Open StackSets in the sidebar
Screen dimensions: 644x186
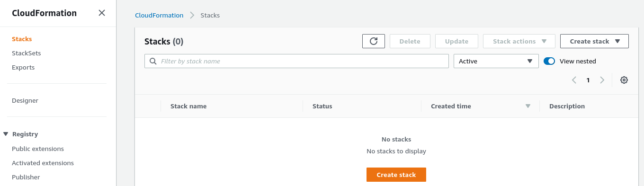27,53
